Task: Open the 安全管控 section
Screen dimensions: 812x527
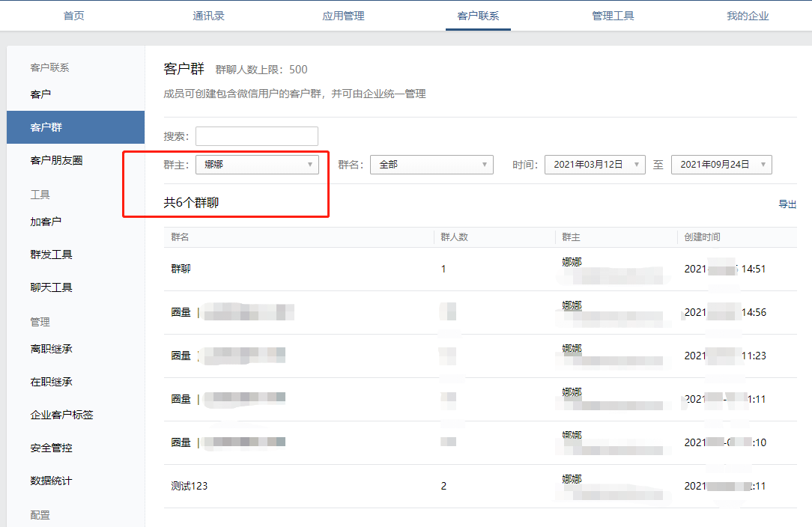Action: point(51,447)
